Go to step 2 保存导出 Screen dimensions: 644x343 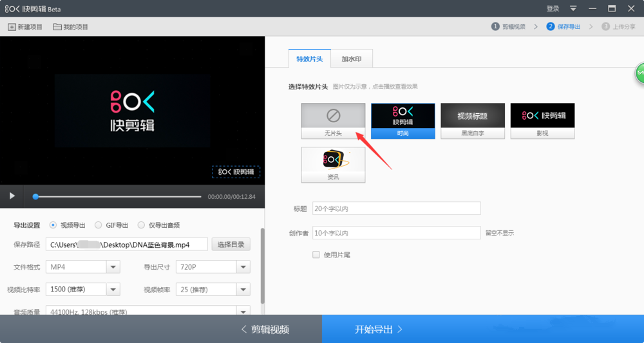563,26
